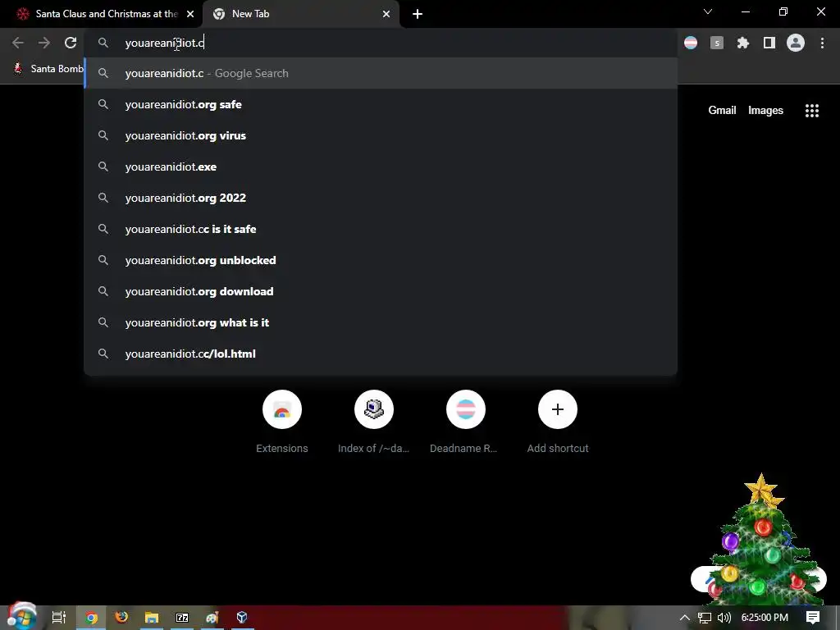Open the 'Deadname R...' shortcut tile
The height and width of the screenshot is (630, 840).
(466, 422)
